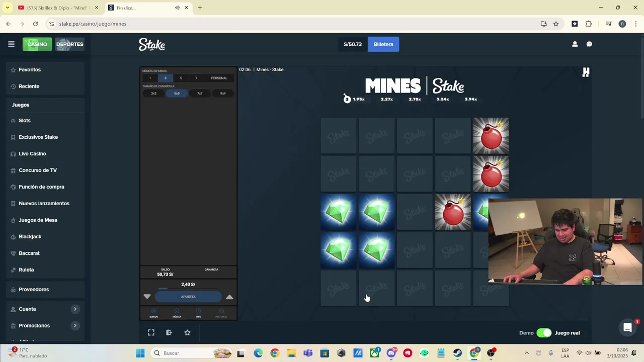The height and width of the screenshot is (362, 644).
Task: Reveal the bottom-left mines grid tile
Action: click(339, 288)
